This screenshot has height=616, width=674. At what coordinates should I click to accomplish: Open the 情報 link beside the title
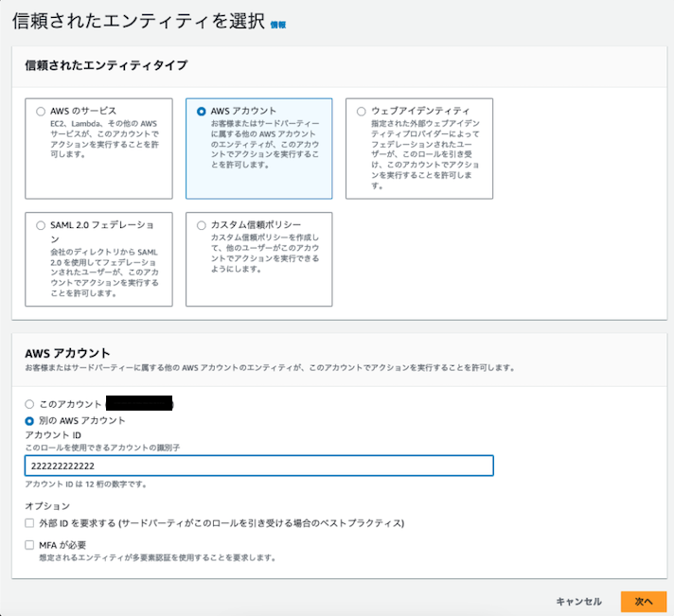(278, 25)
